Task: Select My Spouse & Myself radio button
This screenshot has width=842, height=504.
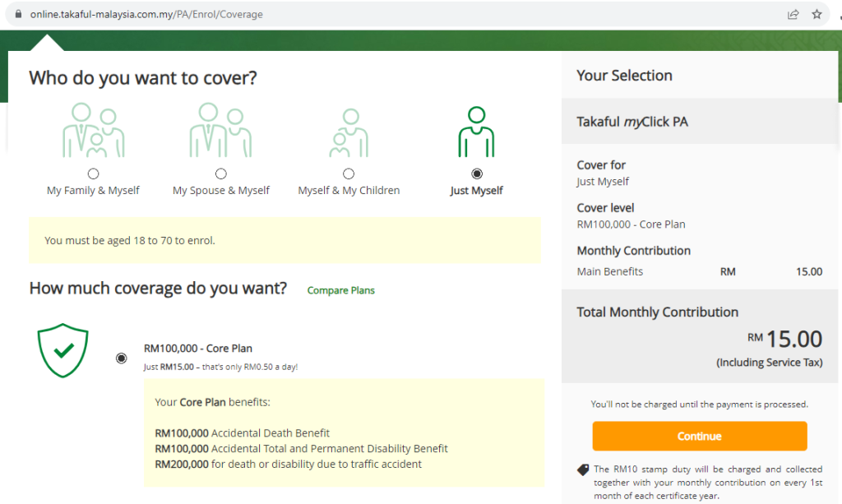Action: point(220,174)
